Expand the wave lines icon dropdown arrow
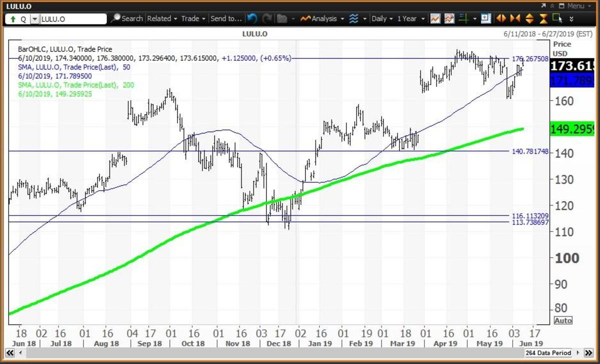Screen dimensions: 600x364 tap(364, 19)
